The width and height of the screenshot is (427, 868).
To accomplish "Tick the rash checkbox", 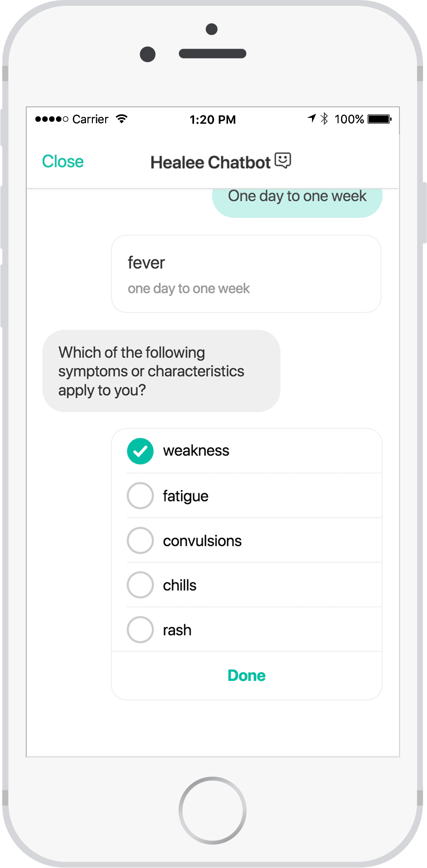I will [x=141, y=630].
